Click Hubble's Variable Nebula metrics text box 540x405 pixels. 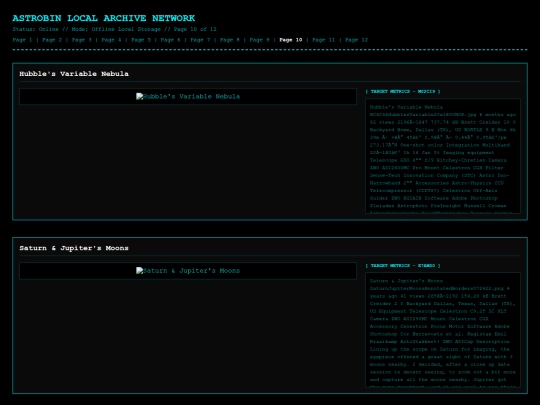point(443,156)
